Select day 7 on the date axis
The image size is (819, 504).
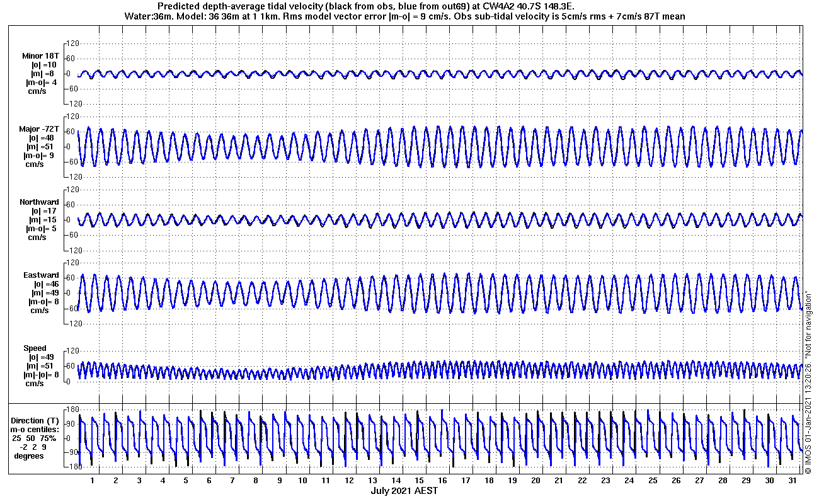coord(232,480)
